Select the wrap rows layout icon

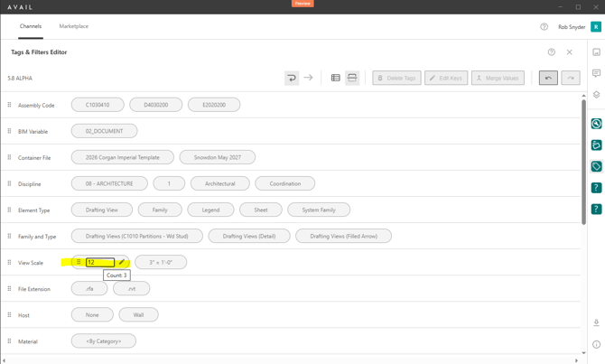coord(292,78)
